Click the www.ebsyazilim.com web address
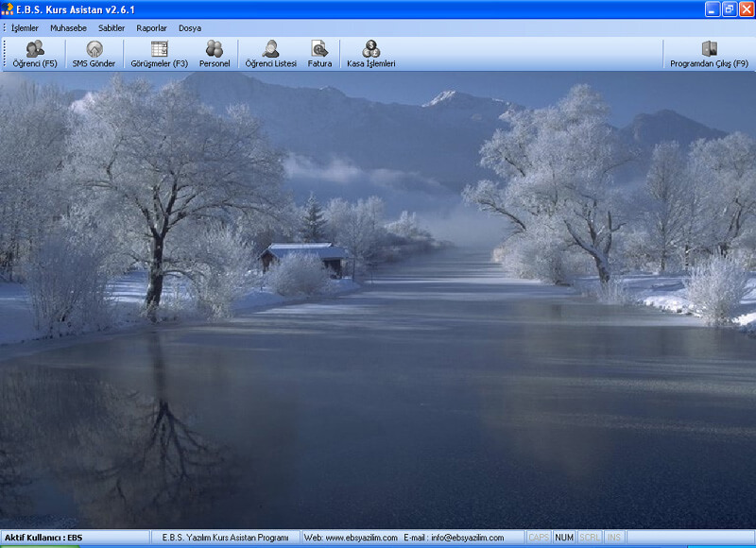The height and width of the screenshot is (548, 756). tap(361, 538)
